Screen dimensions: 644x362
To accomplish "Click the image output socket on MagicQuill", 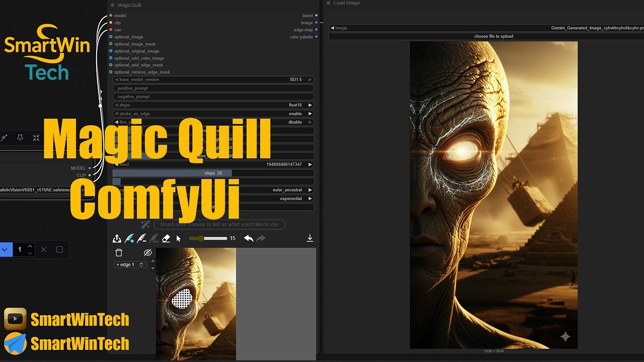I will [x=316, y=23].
